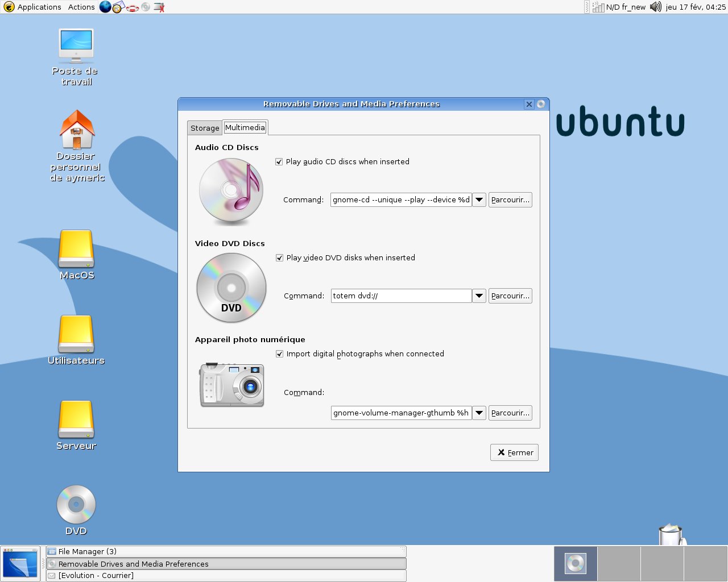The image size is (728, 582).
Task: Switch to the second workspace
Action: tap(619, 563)
